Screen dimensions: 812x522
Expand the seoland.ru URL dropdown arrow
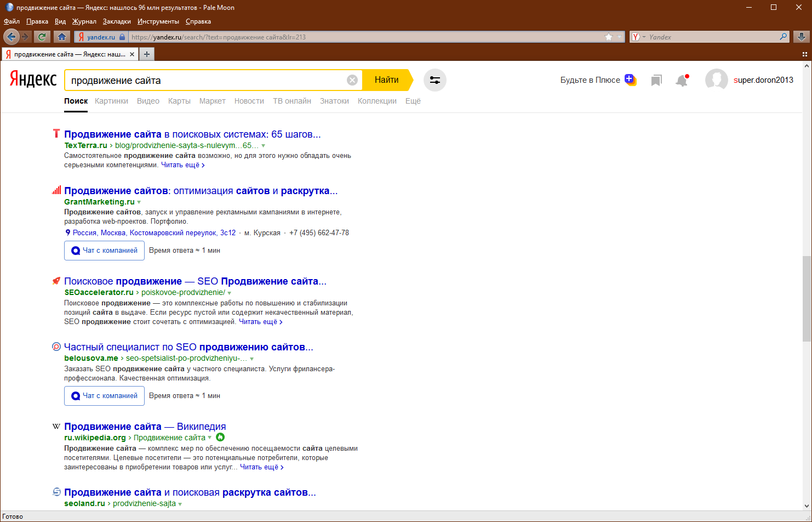pos(180,504)
